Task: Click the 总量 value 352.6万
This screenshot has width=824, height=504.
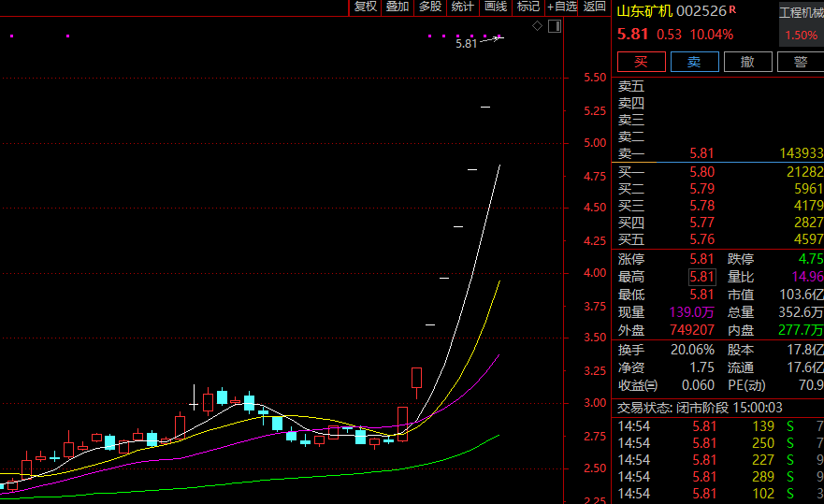Action: coord(801,312)
